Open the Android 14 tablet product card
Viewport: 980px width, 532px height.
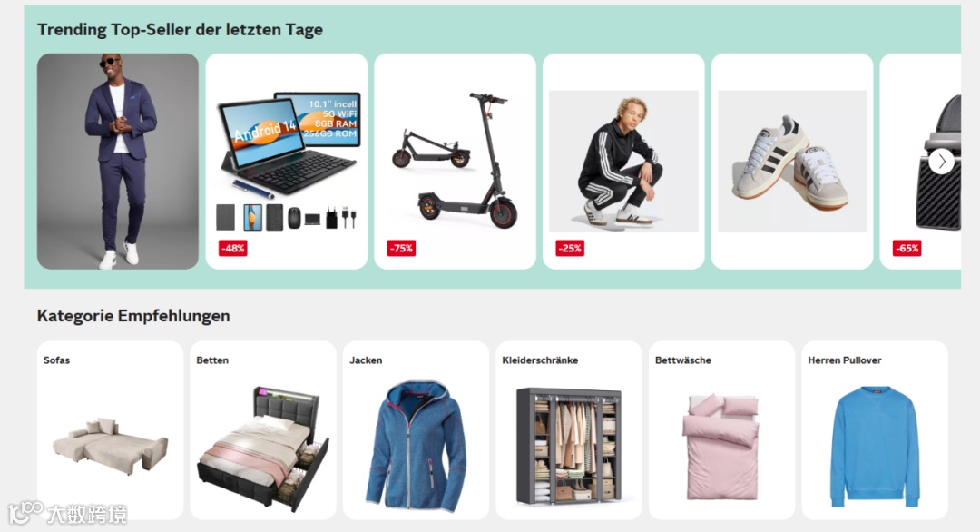286,162
